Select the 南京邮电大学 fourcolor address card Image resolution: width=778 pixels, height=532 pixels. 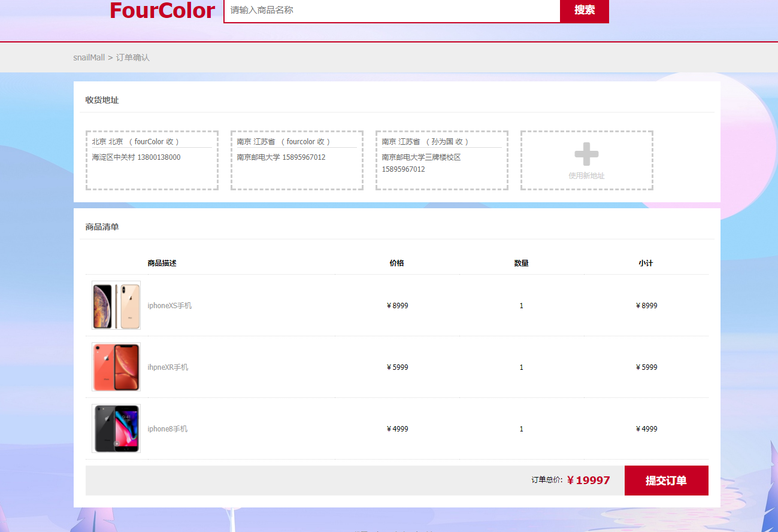click(297, 160)
